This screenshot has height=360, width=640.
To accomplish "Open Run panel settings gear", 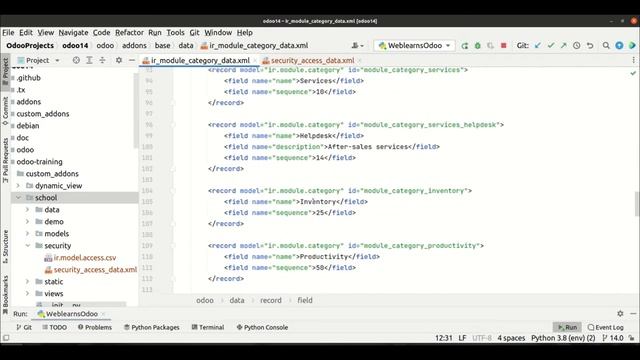I will [x=620, y=313].
